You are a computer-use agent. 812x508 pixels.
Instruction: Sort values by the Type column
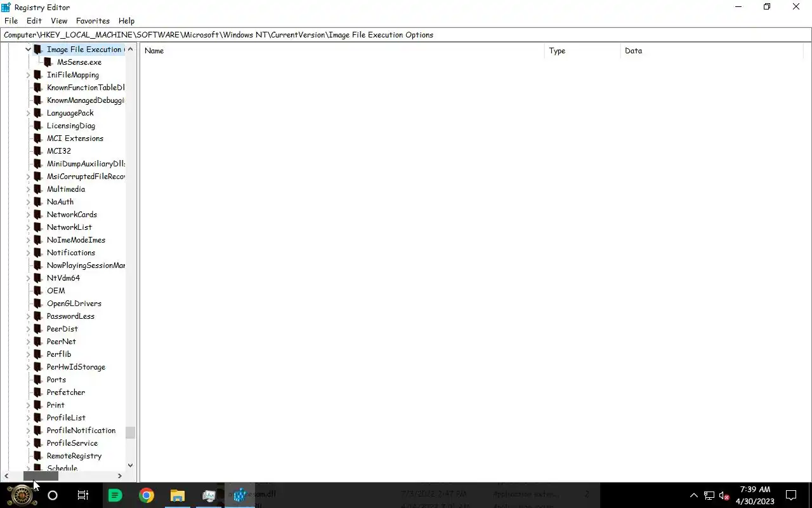[582, 51]
